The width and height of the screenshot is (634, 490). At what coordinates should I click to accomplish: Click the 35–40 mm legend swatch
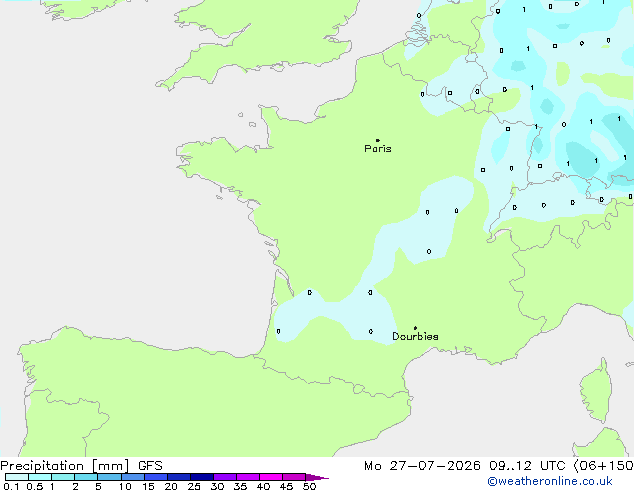click(248, 477)
